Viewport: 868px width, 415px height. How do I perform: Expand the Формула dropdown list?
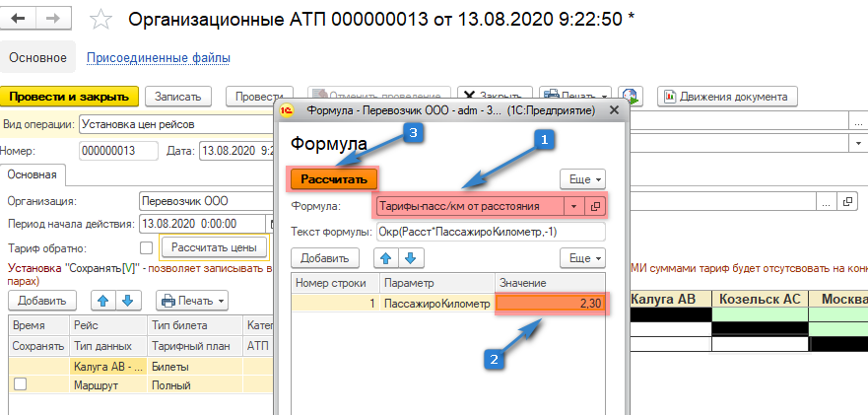(x=572, y=206)
